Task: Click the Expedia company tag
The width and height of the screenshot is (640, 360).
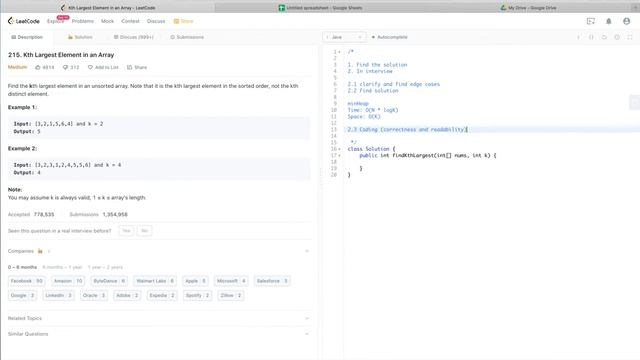Action: (162, 296)
